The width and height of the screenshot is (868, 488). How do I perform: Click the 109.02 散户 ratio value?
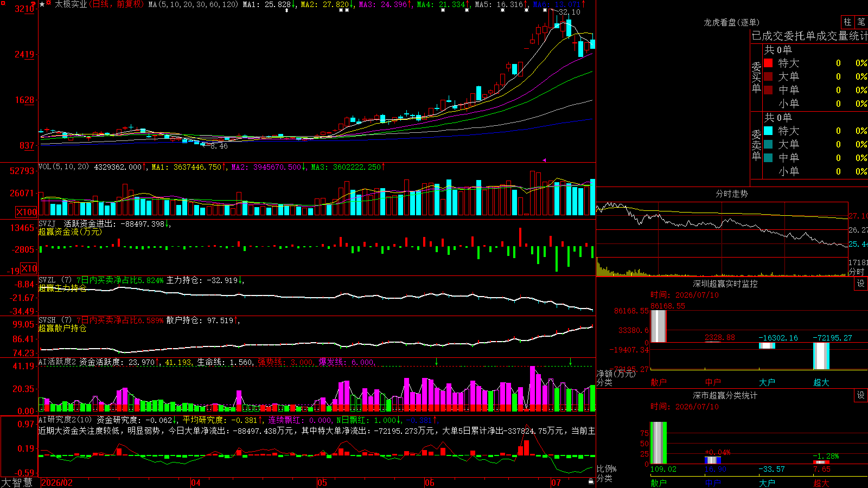(x=663, y=469)
